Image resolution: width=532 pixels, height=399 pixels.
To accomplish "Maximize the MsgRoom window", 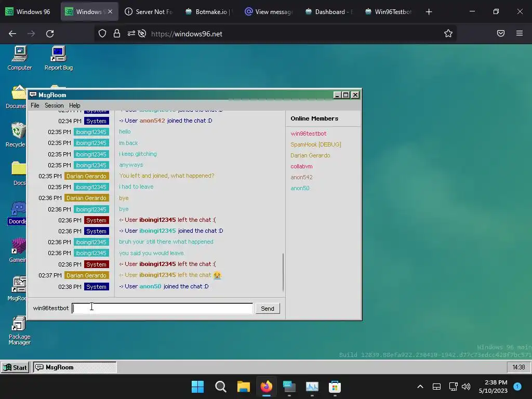I will click(345, 95).
